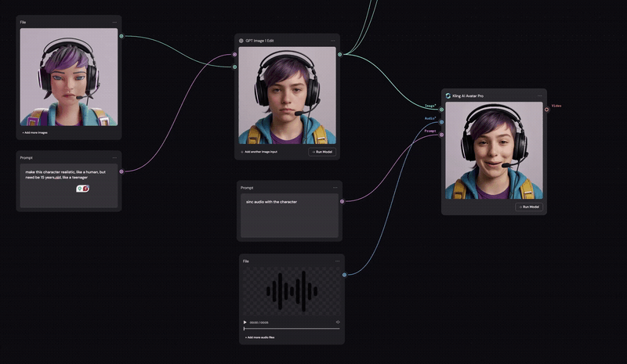Mute the audio file's speaker icon
This screenshot has width=627, height=364.
(x=338, y=322)
